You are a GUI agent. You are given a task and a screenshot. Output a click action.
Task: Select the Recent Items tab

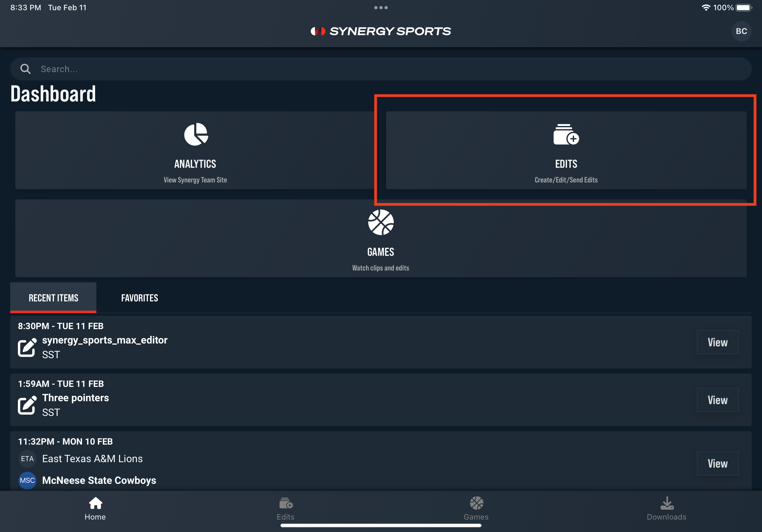tap(53, 298)
